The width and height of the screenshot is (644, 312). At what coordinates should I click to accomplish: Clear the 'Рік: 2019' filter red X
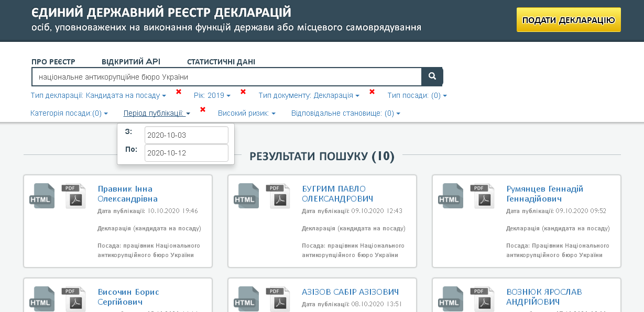243,92
